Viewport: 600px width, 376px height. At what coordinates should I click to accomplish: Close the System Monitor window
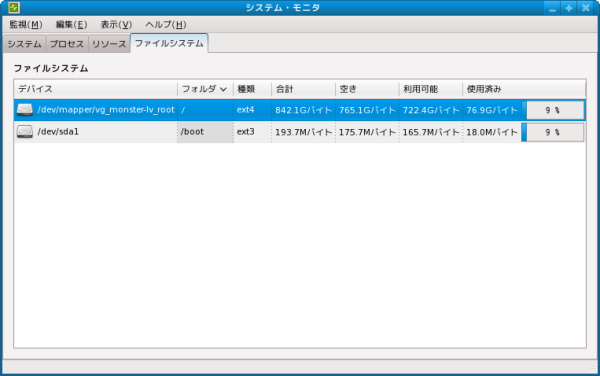pos(585,8)
